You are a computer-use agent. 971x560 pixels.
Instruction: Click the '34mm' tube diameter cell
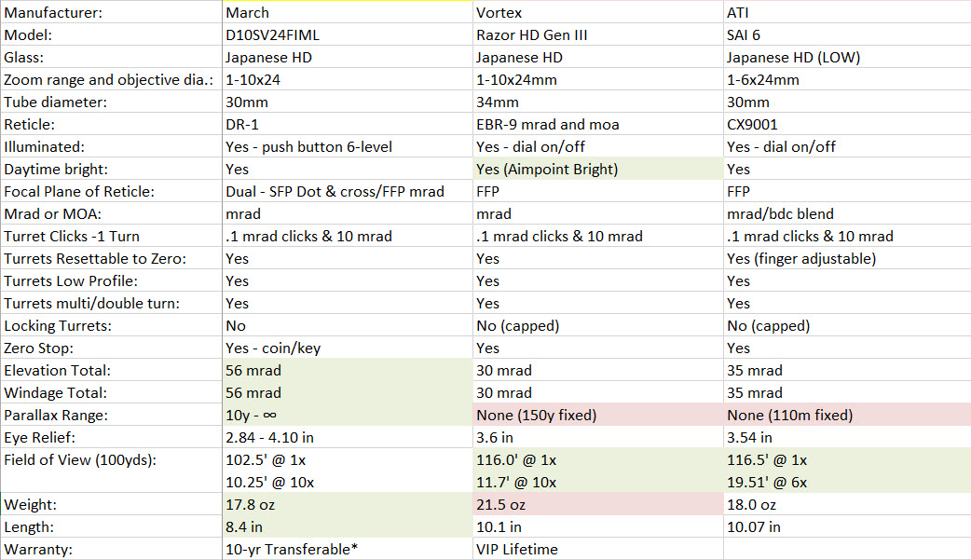click(x=598, y=102)
